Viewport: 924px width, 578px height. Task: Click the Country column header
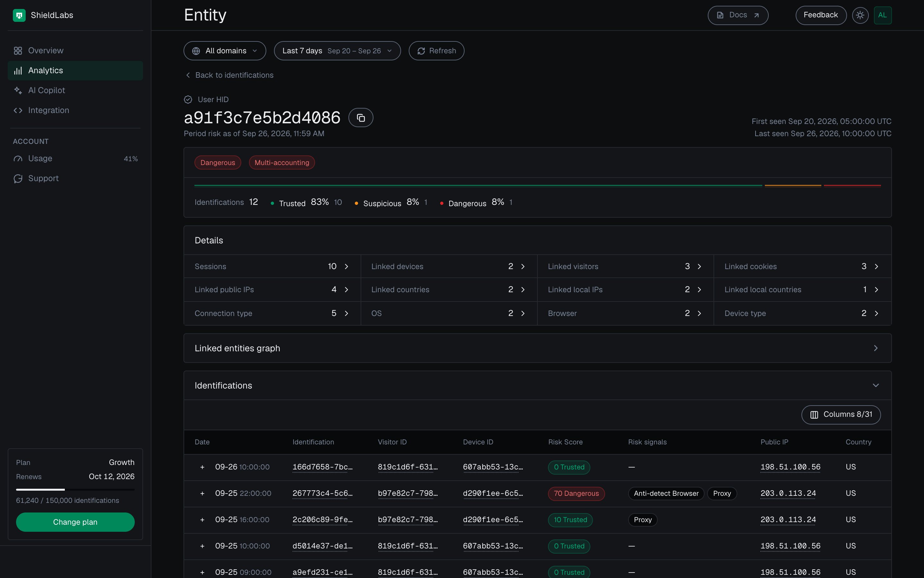click(x=858, y=442)
